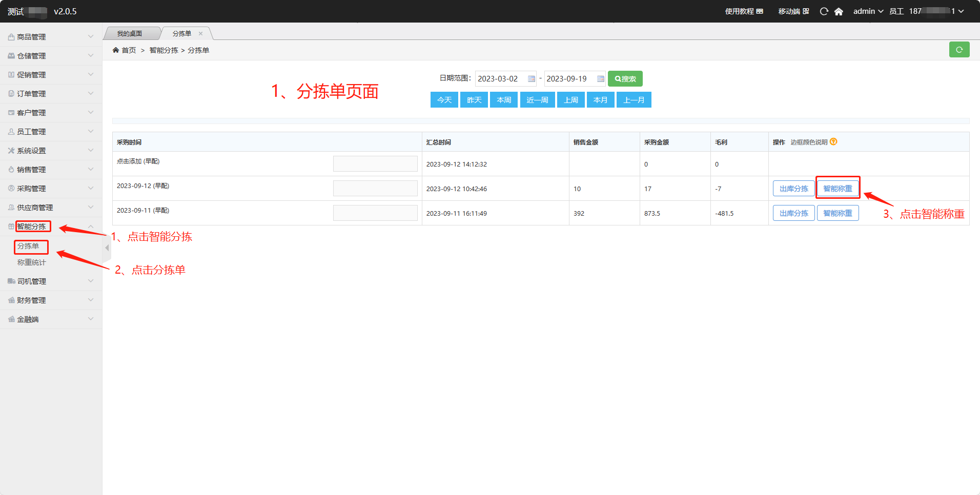Image resolution: width=980 pixels, height=495 pixels.
Task: Close the 分拣单 tab
Action: [200, 34]
